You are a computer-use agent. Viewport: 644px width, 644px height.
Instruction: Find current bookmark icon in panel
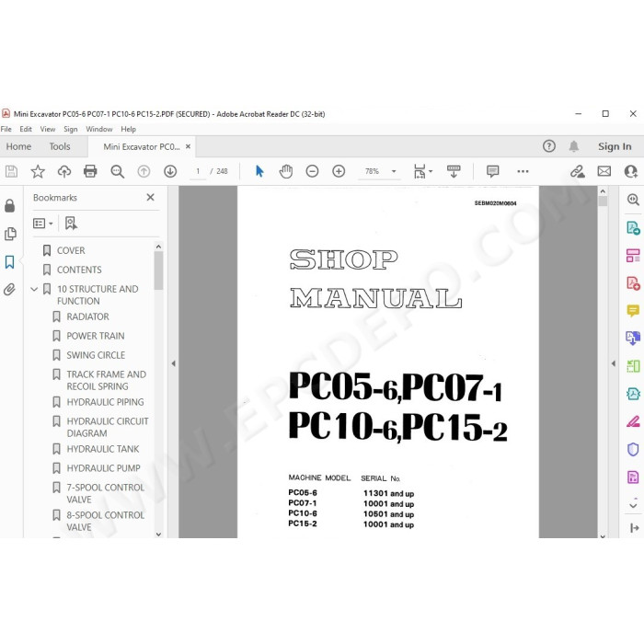[x=71, y=224]
